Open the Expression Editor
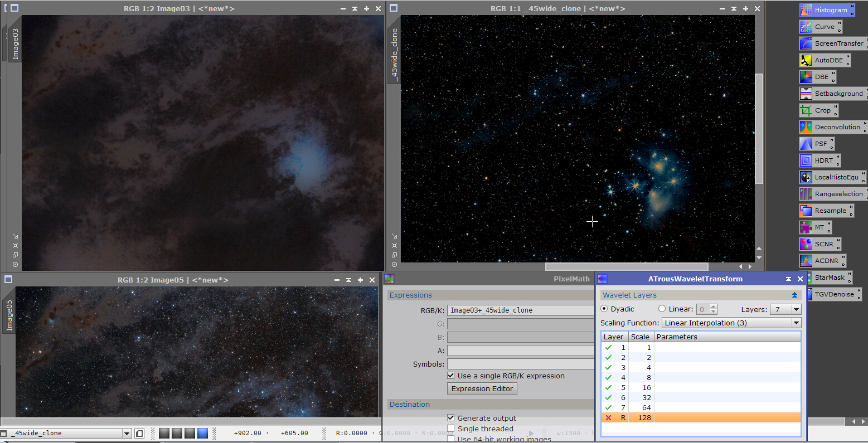Screen dimensions: 868x443 coord(482,388)
